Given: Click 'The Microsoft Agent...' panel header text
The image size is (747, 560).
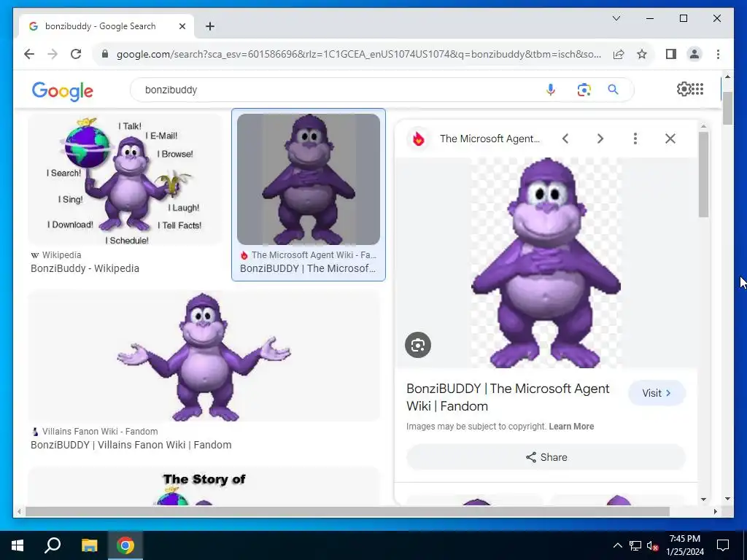Looking at the screenshot, I should [x=489, y=139].
